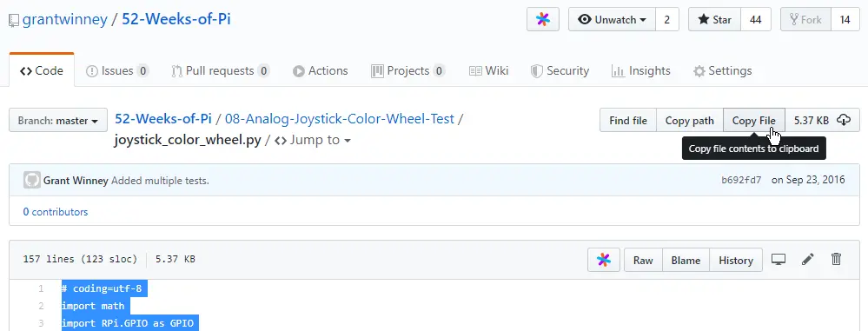Viewport: 868px width, 331px height.
Task: Open the grantwinney user profile link
Action: (x=65, y=19)
